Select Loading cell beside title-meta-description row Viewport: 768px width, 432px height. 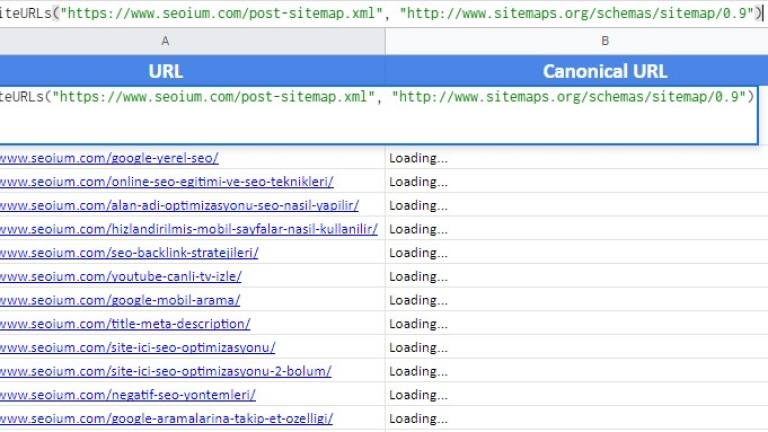click(576, 324)
